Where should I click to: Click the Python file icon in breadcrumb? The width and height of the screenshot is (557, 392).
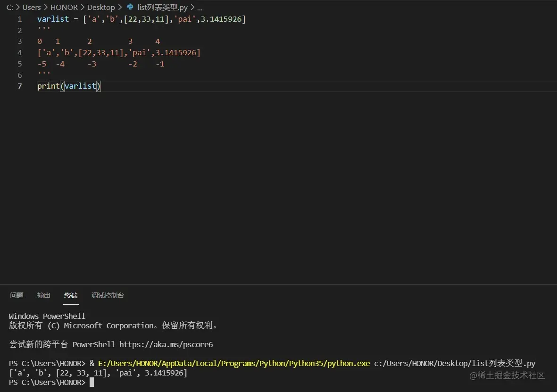pyautogui.click(x=130, y=7)
